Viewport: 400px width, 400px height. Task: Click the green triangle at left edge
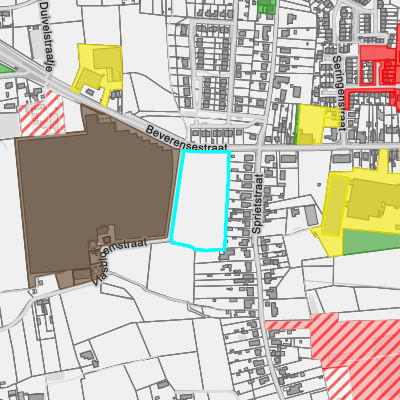(x=7, y=68)
